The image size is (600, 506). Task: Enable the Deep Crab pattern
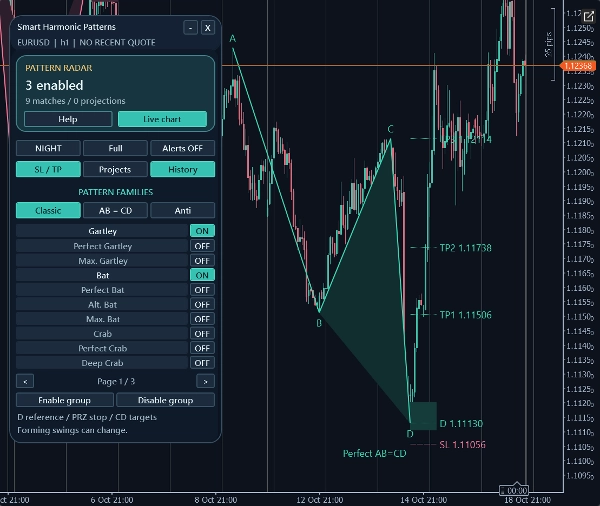tap(202, 362)
